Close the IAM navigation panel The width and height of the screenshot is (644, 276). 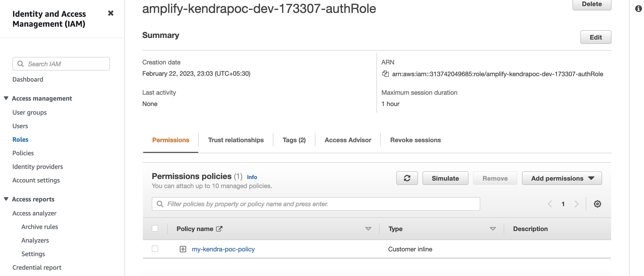point(111,13)
